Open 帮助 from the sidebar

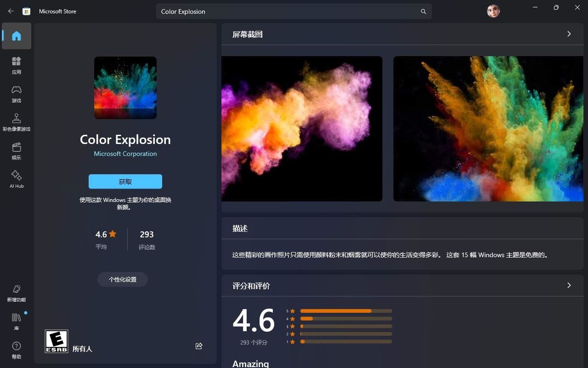click(x=16, y=350)
